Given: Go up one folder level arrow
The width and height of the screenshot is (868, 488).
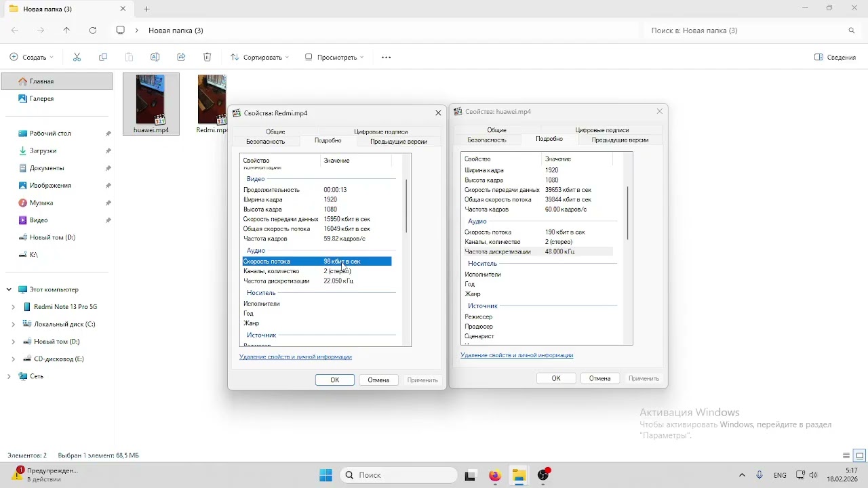Looking at the screenshot, I should 66,30.
